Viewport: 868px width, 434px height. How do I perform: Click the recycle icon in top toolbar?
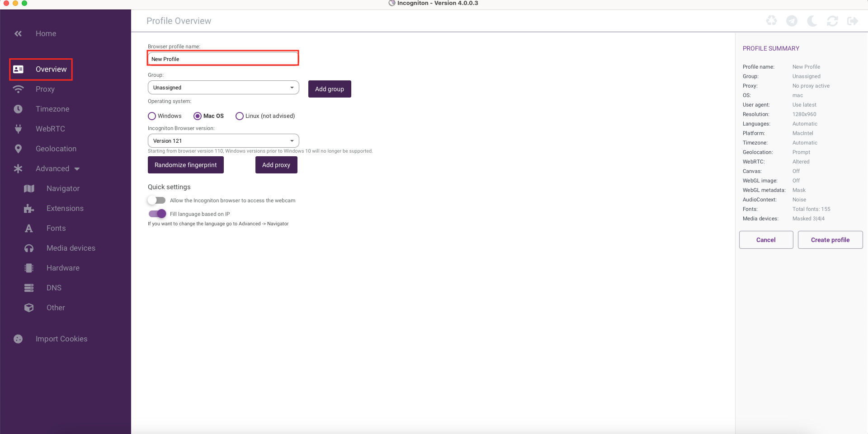click(x=771, y=21)
